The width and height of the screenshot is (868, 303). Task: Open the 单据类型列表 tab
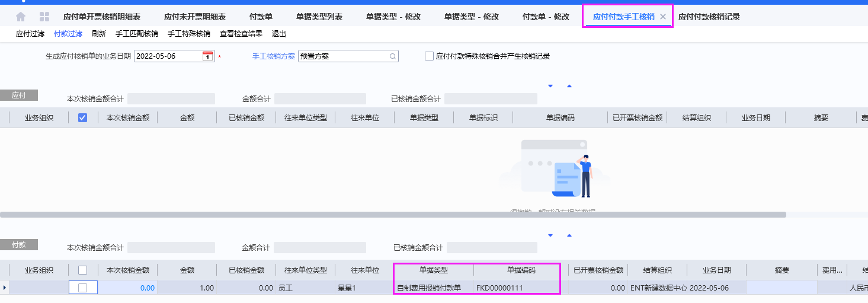click(319, 17)
